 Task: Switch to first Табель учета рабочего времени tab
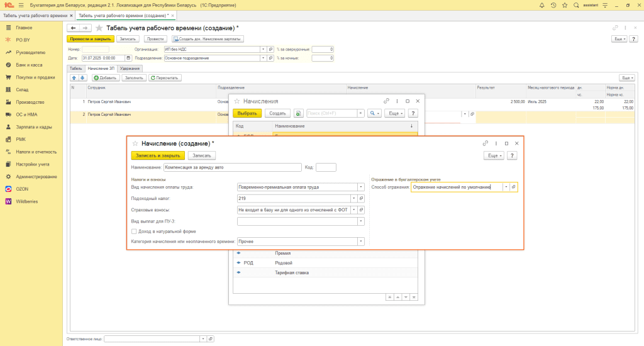point(35,16)
